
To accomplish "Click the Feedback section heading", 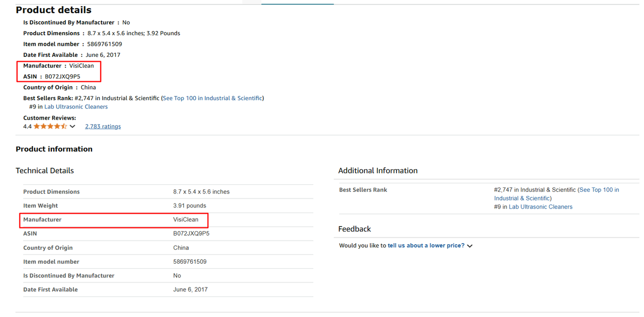I will tap(354, 229).
